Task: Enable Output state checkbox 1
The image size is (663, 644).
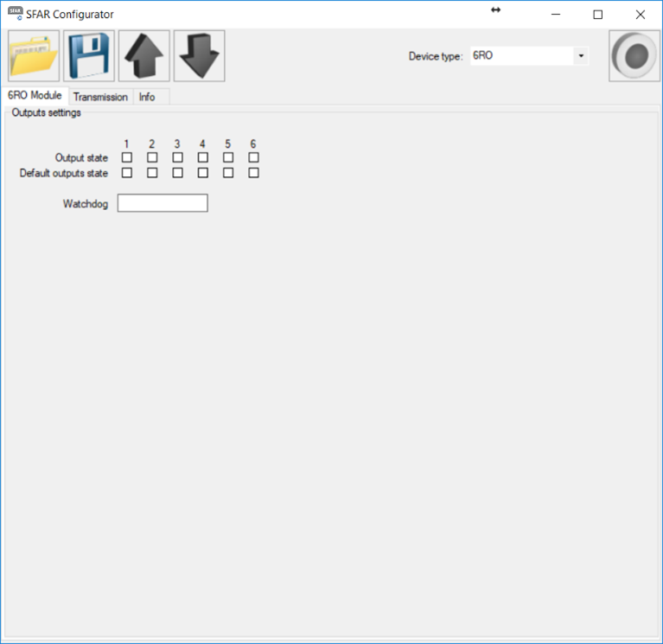Action: [127, 158]
